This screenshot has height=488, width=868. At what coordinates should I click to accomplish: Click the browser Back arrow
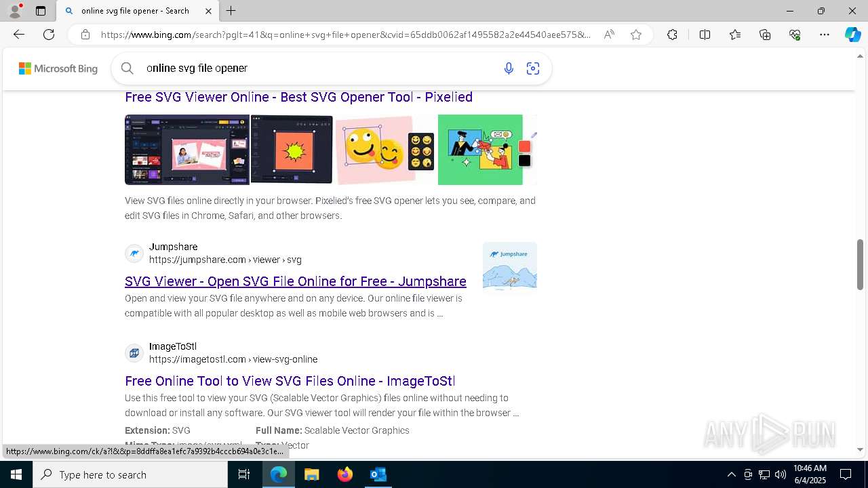[19, 35]
